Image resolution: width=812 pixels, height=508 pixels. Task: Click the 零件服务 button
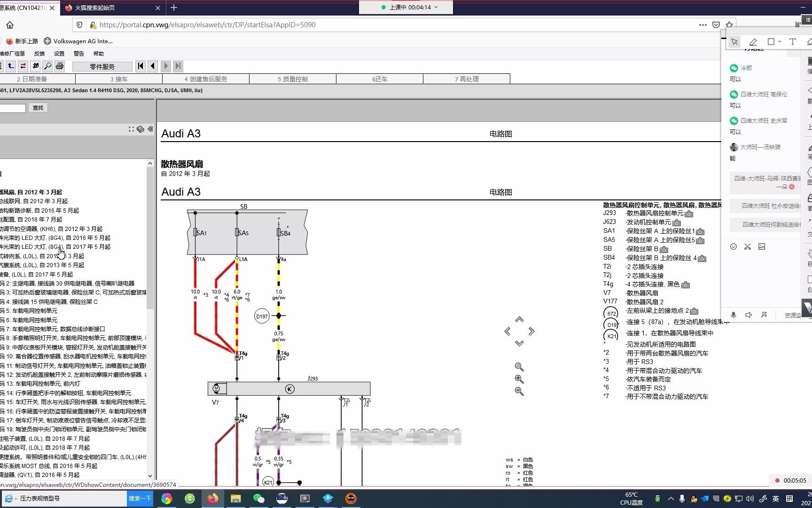[x=102, y=67]
